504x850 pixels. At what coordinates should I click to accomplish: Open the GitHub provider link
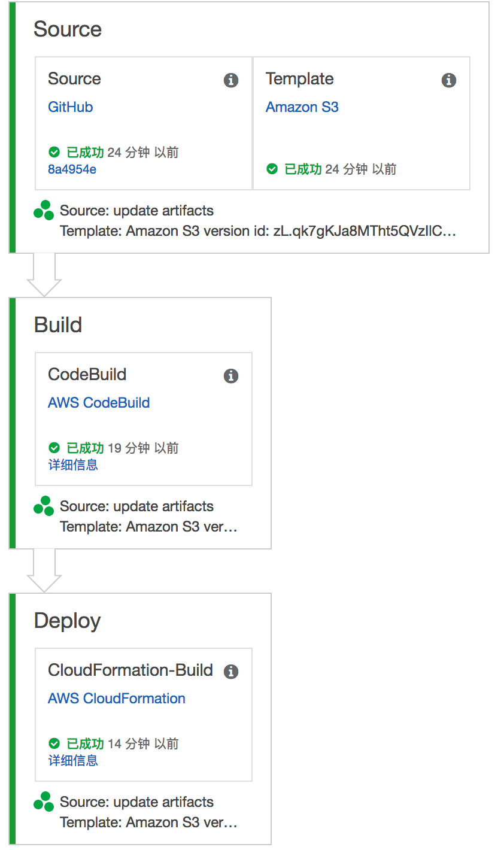pyautogui.click(x=71, y=107)
